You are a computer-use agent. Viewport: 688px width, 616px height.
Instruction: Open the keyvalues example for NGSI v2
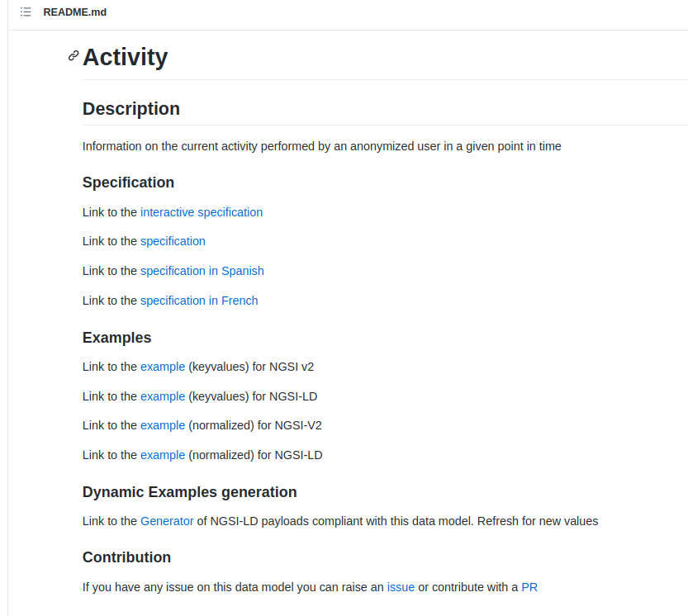(x=163, y=367)
